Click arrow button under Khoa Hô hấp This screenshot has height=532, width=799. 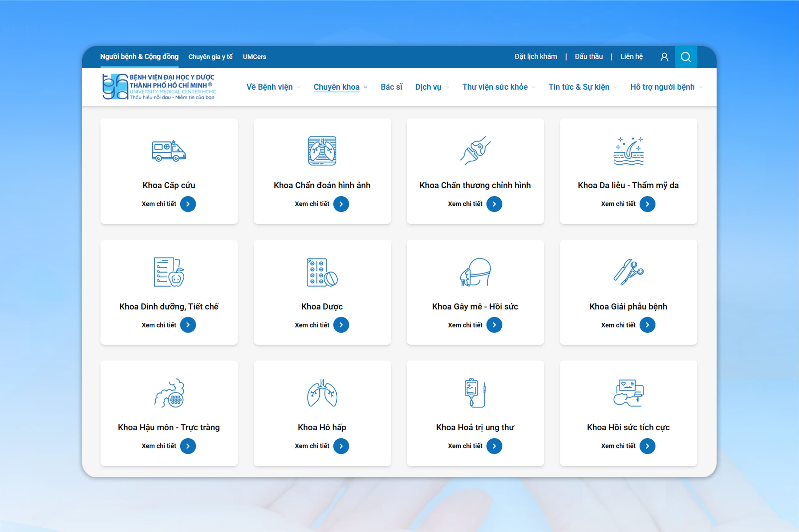(341, 446)
